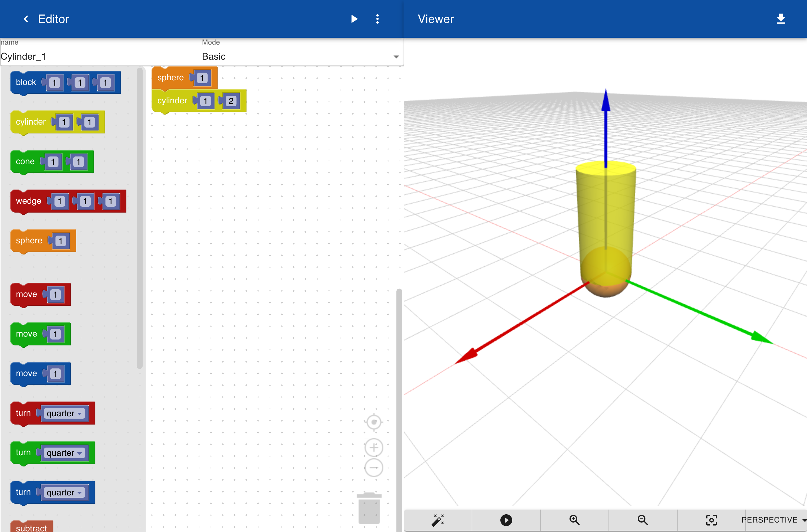The width and height of the screenshot is (807, 532).
Task: Open the quarter dropdown on blue turn block
Action: pos(64,492)
